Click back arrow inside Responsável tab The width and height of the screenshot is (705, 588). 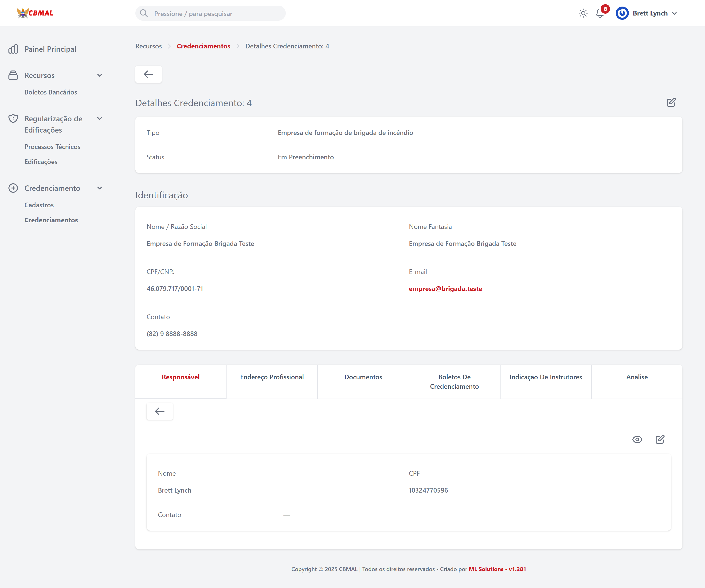[x=160, y=411]
